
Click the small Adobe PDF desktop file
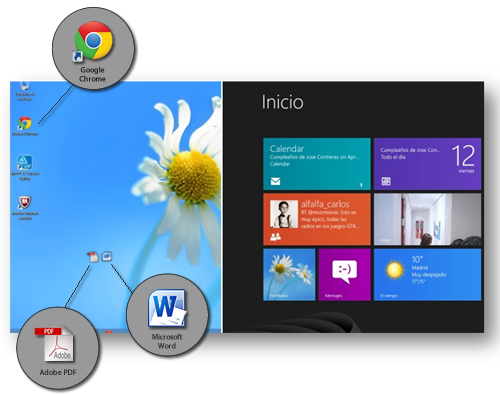[93, 257]
